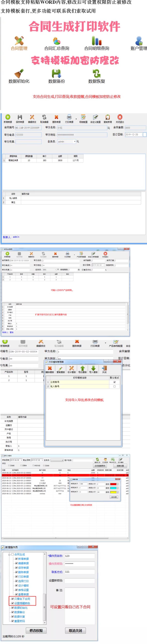Select the 精准拉伸课 table cell
This screenshot has height=644, width=147.
tap(13, 161)
